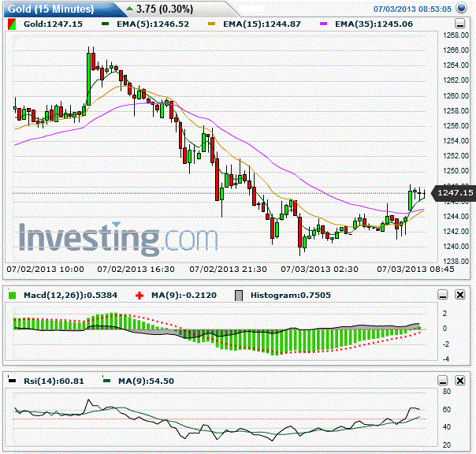The height and width of the screenshot is (454, 476).
Task: Click the red cross MA(9) MACD legend icon
Action: (x=139, y=295)
